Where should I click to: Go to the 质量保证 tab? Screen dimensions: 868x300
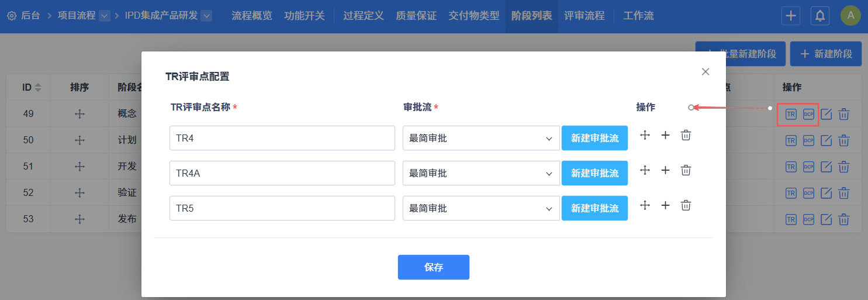click(416, 16)
